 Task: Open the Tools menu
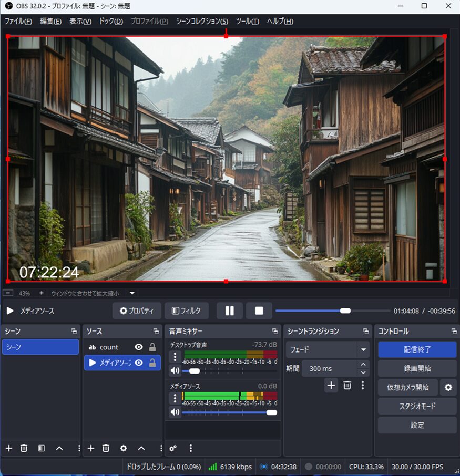247,21
